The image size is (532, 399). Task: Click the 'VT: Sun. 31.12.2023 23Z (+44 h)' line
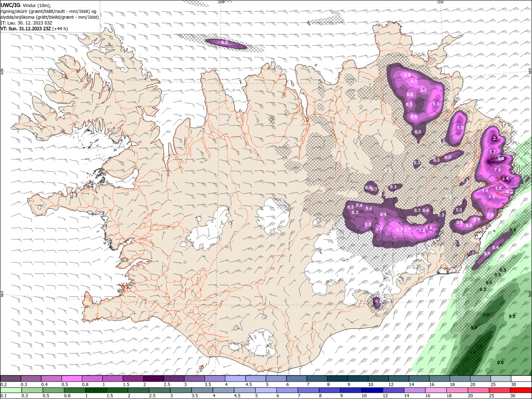[x=34, y=29]
